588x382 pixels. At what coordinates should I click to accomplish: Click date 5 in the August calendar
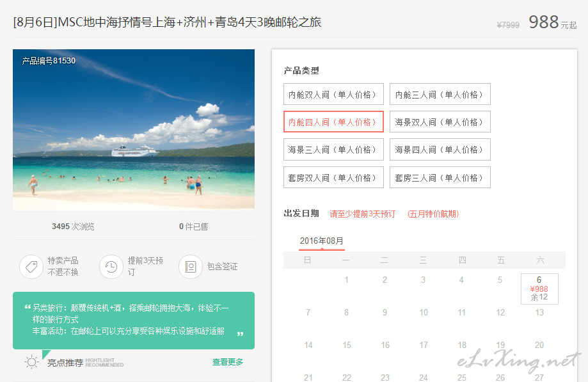pos(500,280)
